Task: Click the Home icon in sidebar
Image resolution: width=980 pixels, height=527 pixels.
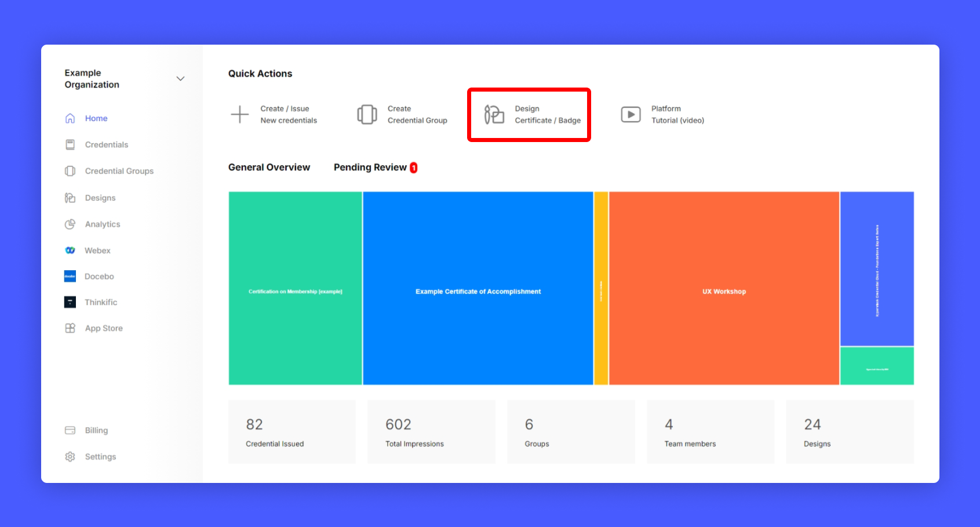Action: pos(70,118)
